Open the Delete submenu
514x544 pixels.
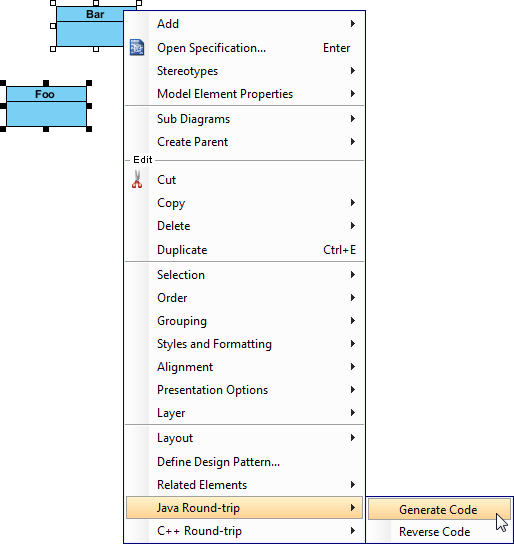[244, 226]
